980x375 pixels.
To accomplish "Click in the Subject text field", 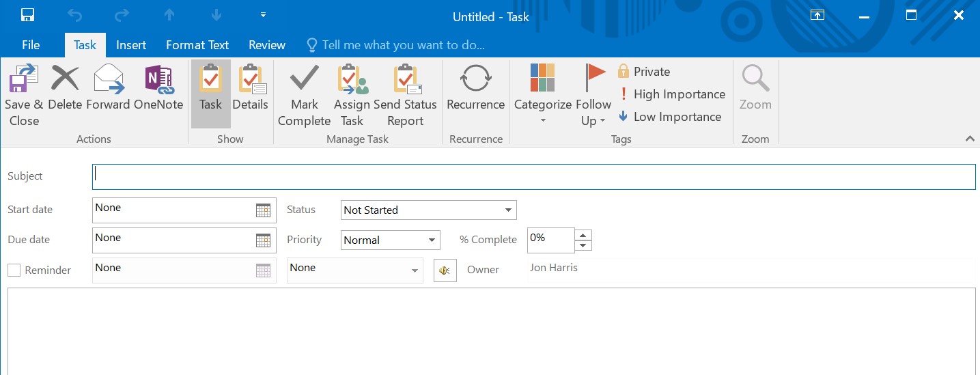I will click(533, 176).
